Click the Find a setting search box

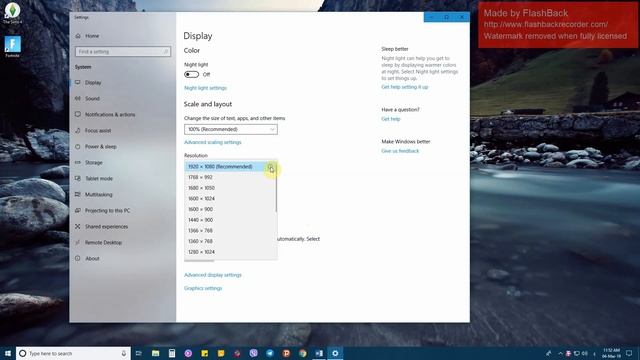[123, 51]
